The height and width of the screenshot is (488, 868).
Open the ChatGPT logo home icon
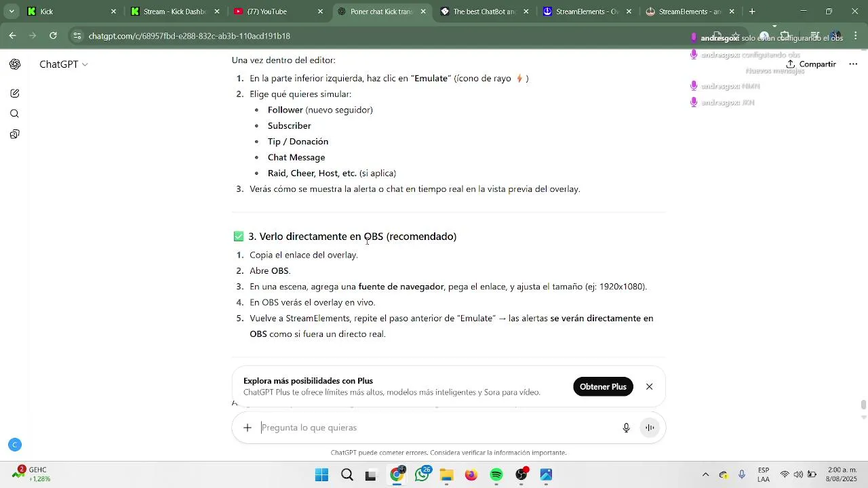tap(15, 64)
